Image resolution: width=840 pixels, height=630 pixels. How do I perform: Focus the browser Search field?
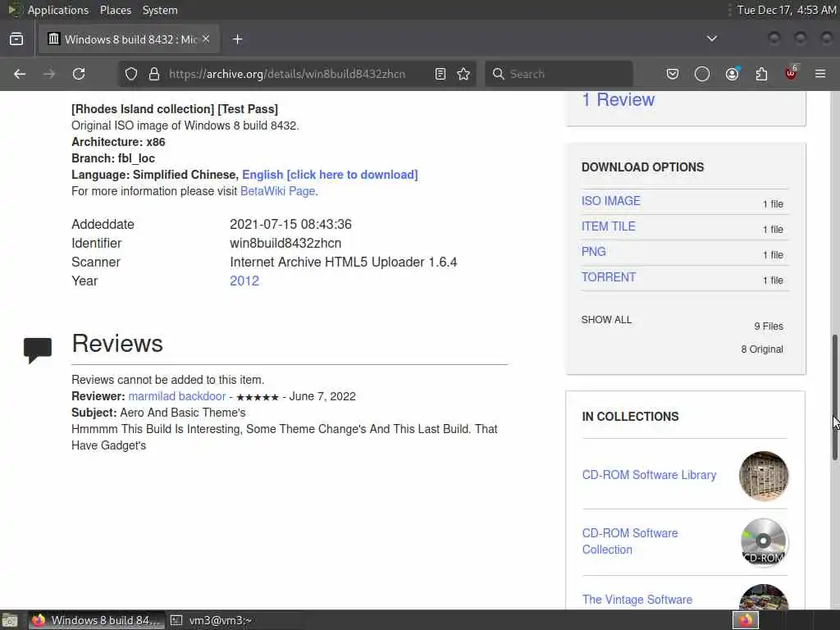(559, 74)
